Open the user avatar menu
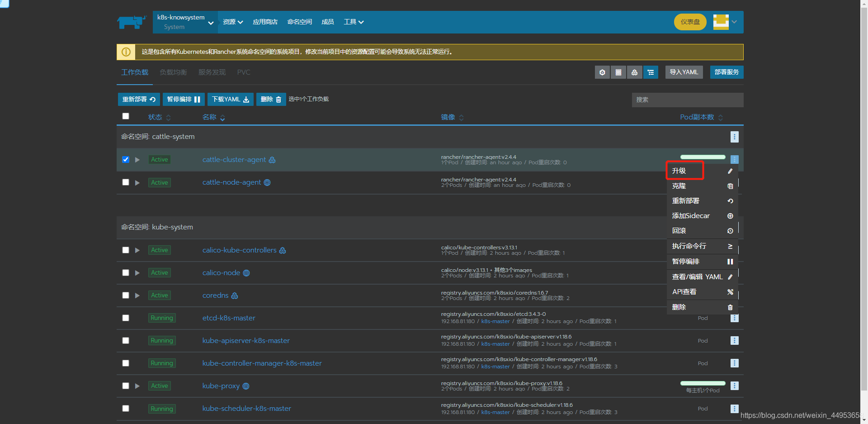The width and height of the screenshot is (868, 424). click(725, 22)
